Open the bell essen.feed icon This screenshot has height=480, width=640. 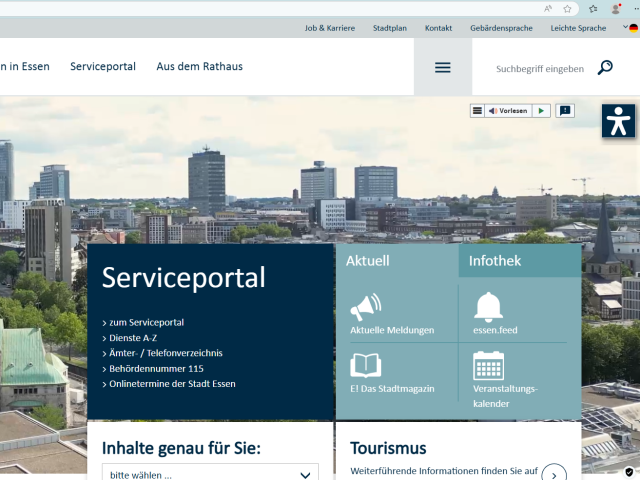(488, 307)
